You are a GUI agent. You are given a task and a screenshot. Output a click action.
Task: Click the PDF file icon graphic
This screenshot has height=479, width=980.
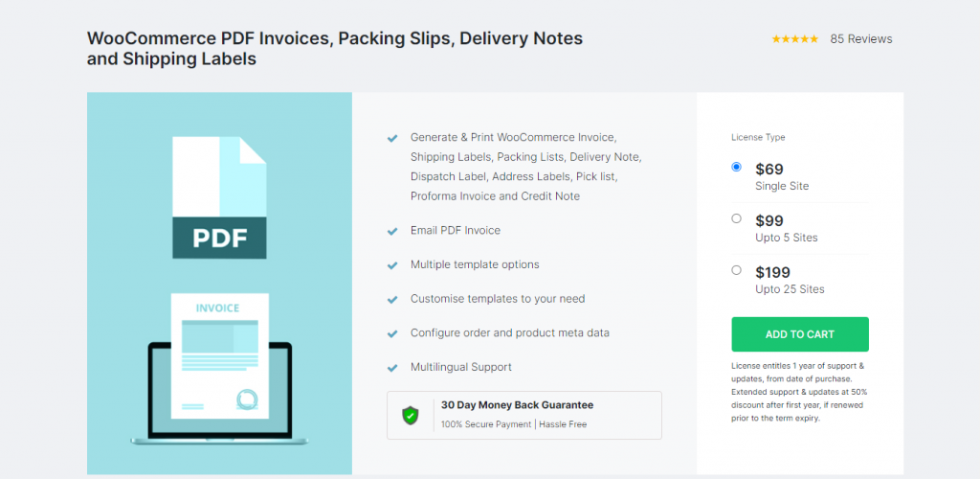219,197
